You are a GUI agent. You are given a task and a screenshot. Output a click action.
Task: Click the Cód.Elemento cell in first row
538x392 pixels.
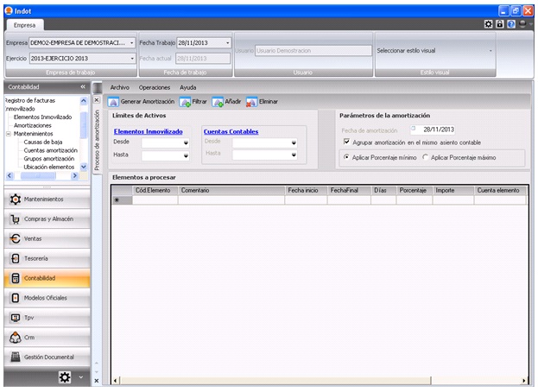(155, 199)
